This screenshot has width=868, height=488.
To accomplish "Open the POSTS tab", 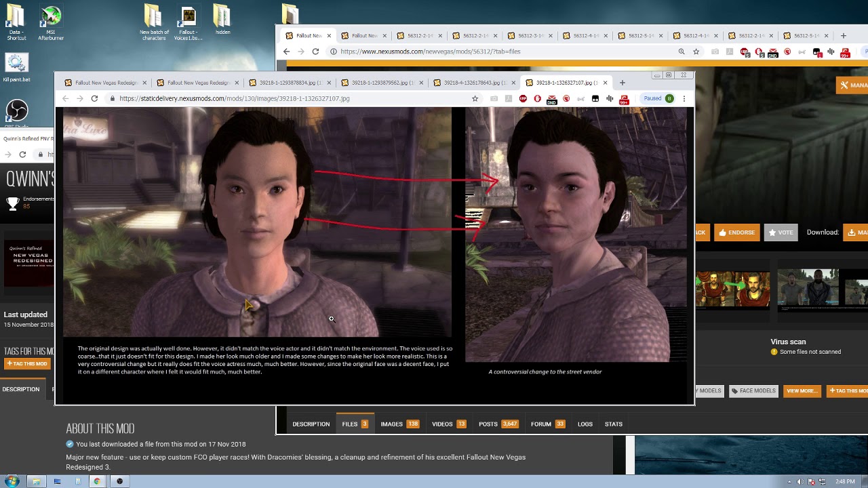I will (x=498, y=424).
